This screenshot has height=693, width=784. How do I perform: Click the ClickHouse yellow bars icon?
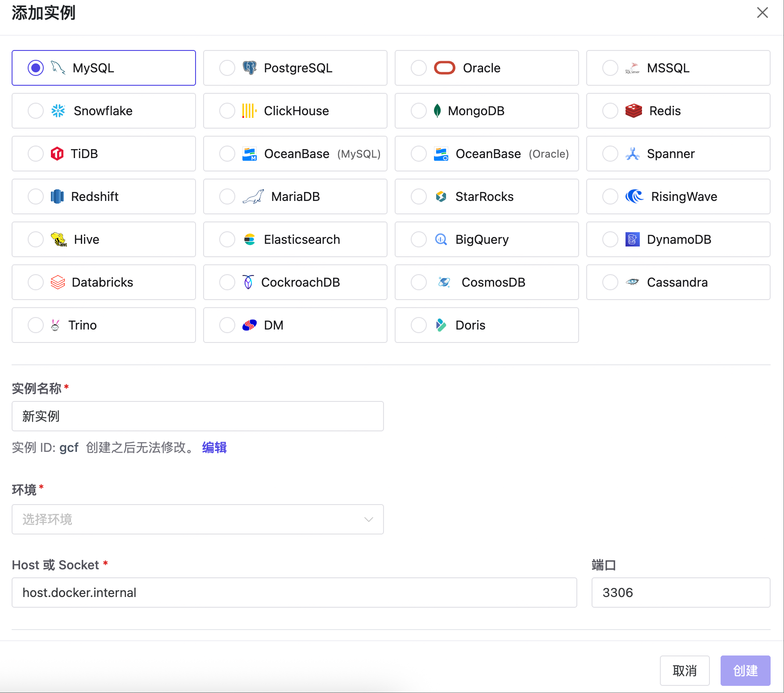pyautogui.click(x=250, y=111)
